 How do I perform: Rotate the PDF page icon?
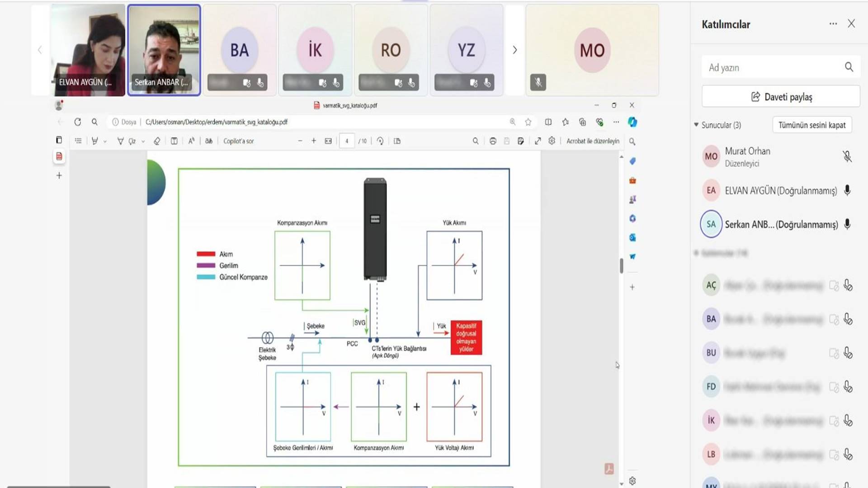pyautogui.click(x=380, y=141)
